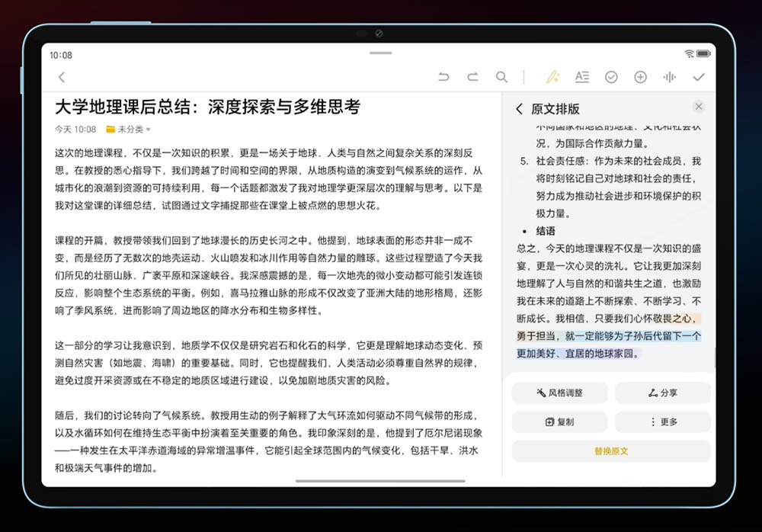
Task: Open search with the magnifier icon
Action: [501, 77]
